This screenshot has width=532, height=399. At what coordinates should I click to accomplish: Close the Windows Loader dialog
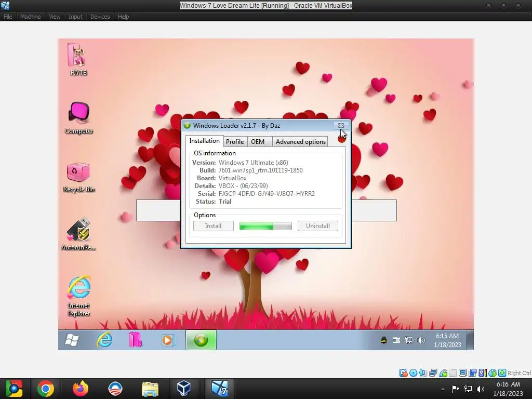point(341,126)
